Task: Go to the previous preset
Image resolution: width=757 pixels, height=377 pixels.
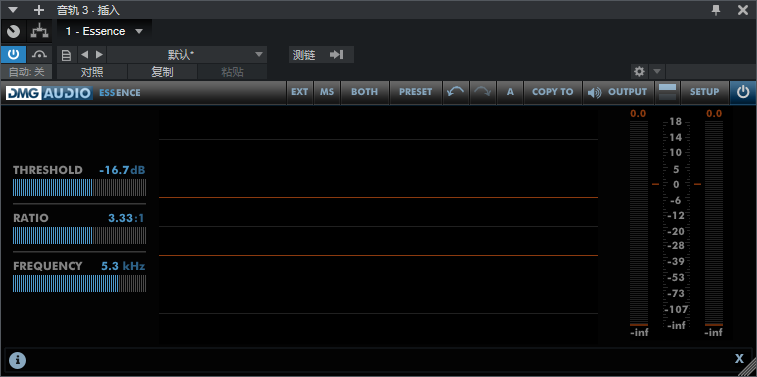Action: tap(84, 55)
